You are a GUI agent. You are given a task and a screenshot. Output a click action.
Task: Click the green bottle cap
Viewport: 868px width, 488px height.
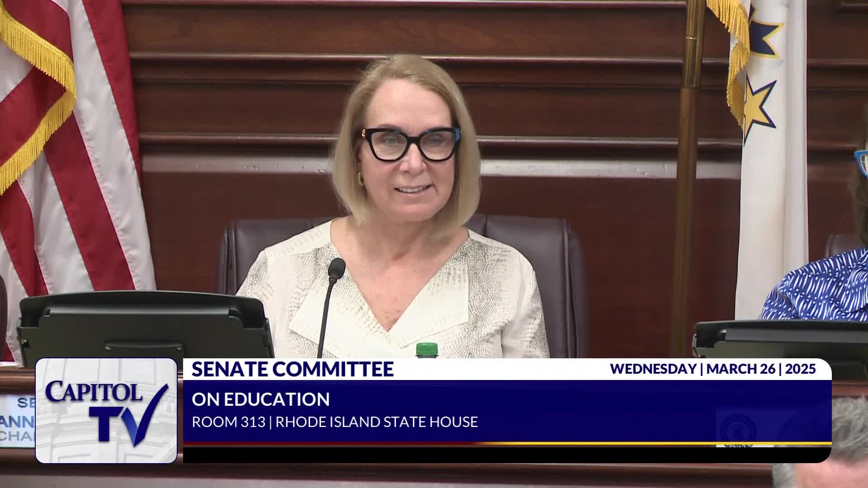click(x=427, y=349)
